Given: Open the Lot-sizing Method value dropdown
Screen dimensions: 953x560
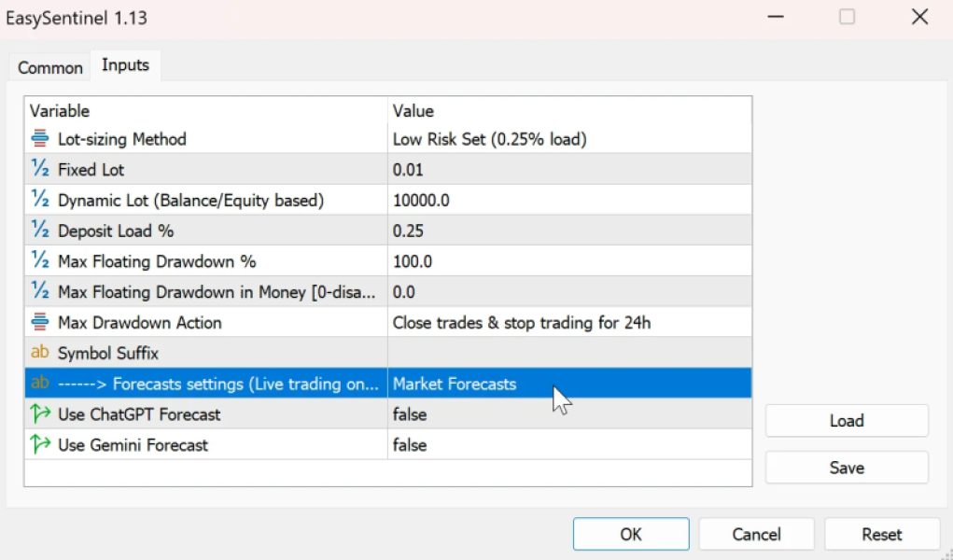Looking at the screenshot, I should click(568, 139).
